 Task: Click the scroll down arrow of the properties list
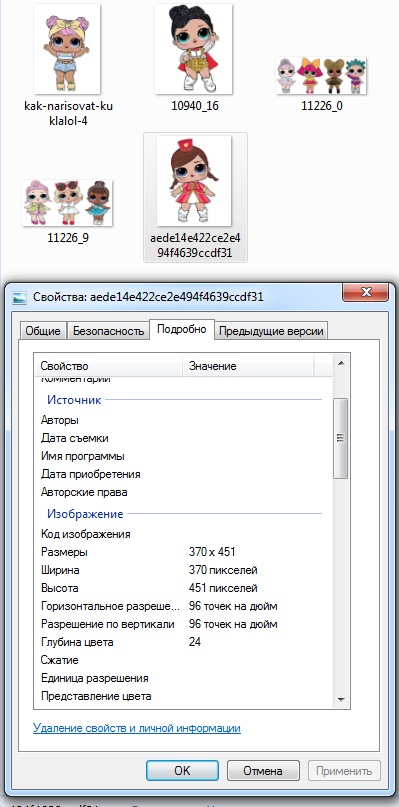(x=340, y=699)
